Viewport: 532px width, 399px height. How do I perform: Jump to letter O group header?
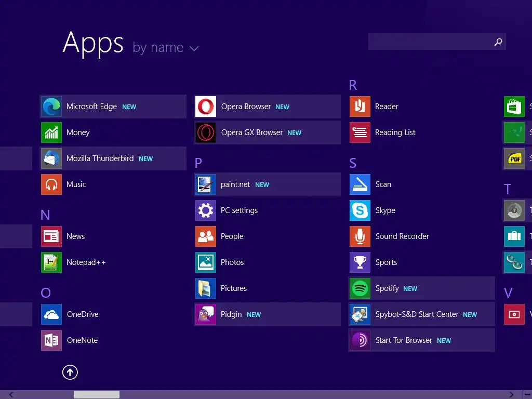click(46, 292)
